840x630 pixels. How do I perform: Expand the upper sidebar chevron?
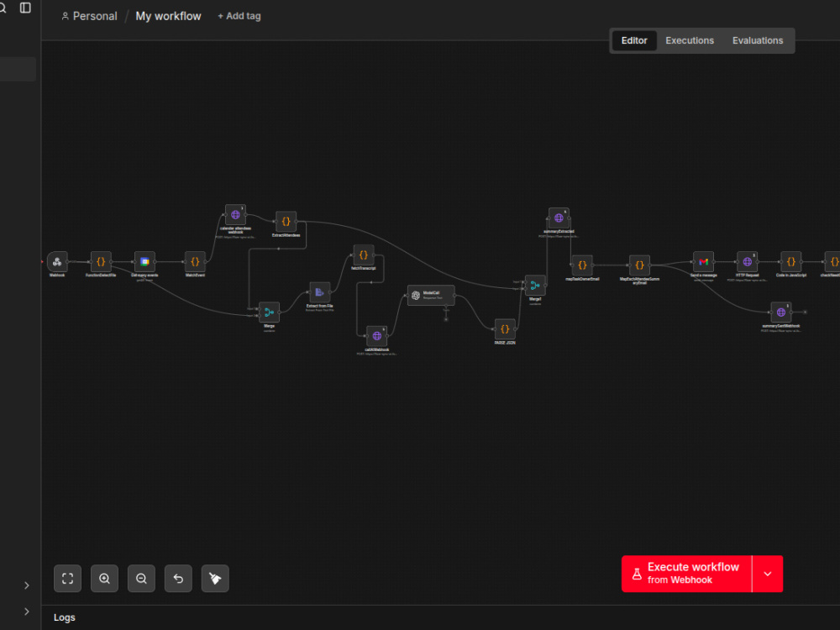(x=27, y=585)
